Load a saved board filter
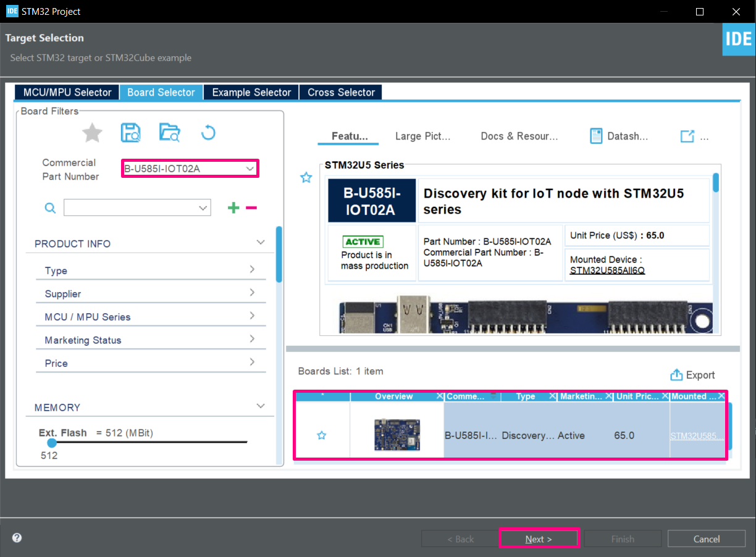The width and height of the screenshot is (756, 557). [x=169, y=132]
